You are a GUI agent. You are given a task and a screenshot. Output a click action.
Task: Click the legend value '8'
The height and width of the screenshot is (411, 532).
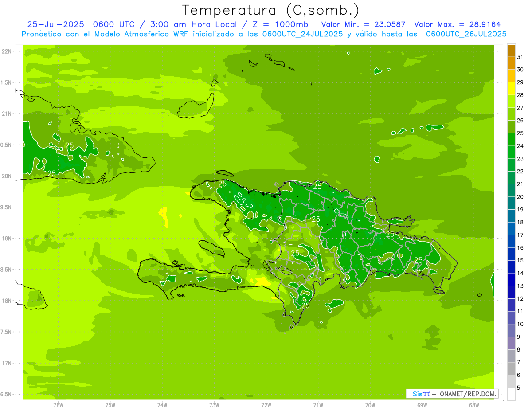[x=519, y=349]
